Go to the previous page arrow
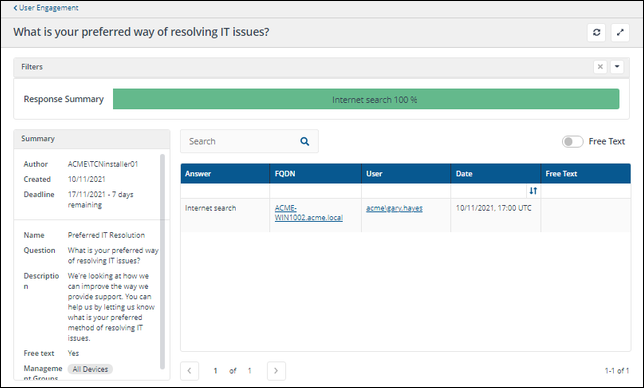The width and height of the screenshot is (644, 388). pos(189,371)
